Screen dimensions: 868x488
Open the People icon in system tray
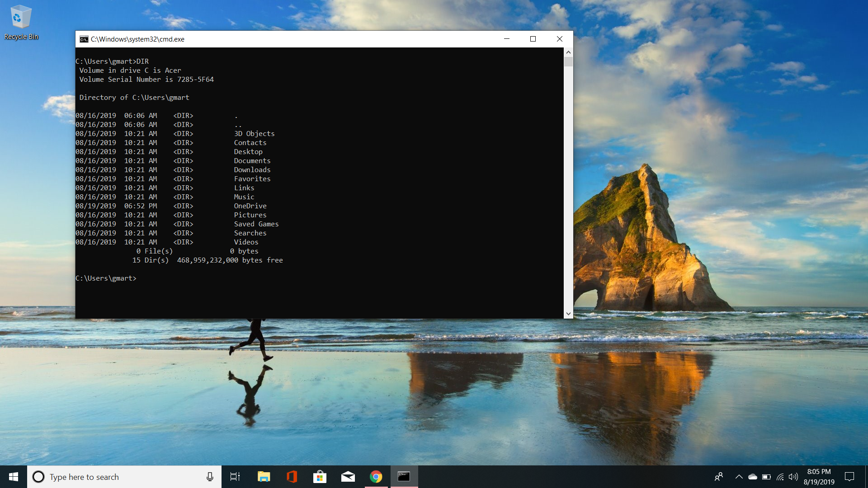718,477
